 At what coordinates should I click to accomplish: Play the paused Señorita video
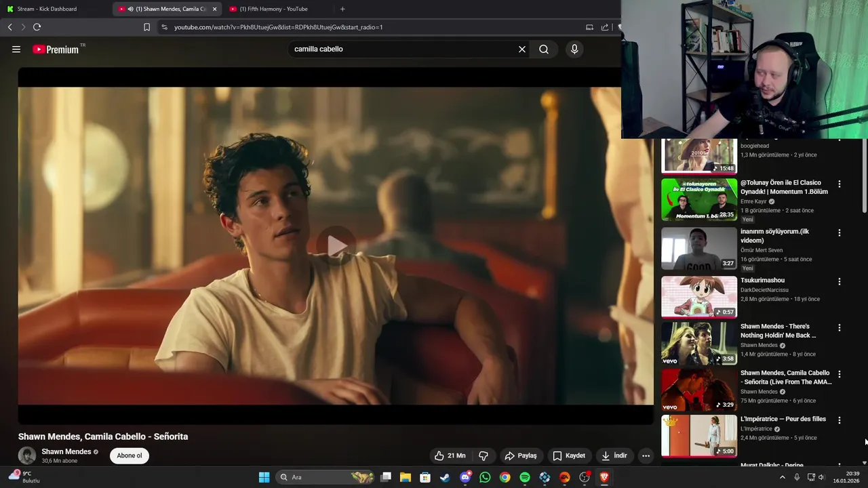(336, 245)
